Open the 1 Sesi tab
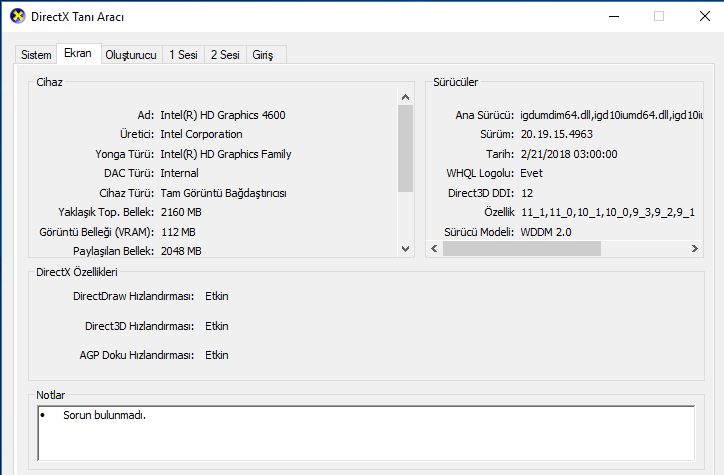Screen dimensions: 724x475 (x=183, y=55)
